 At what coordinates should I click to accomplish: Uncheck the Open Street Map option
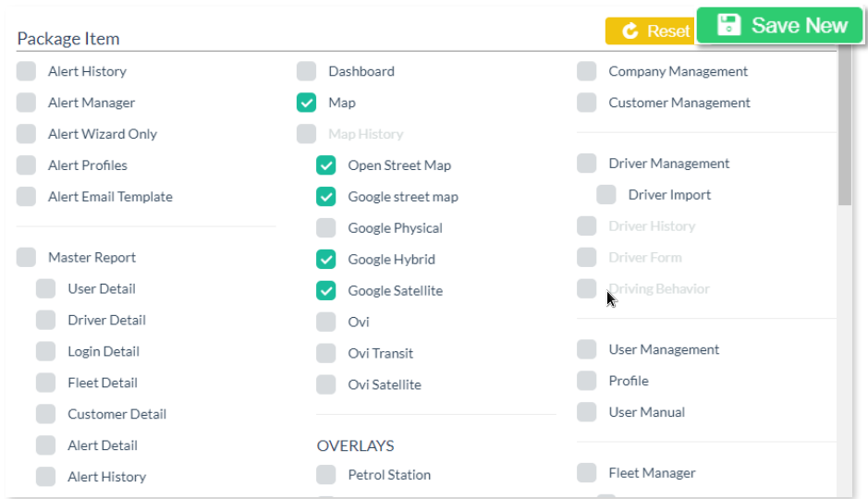(326, 165)
